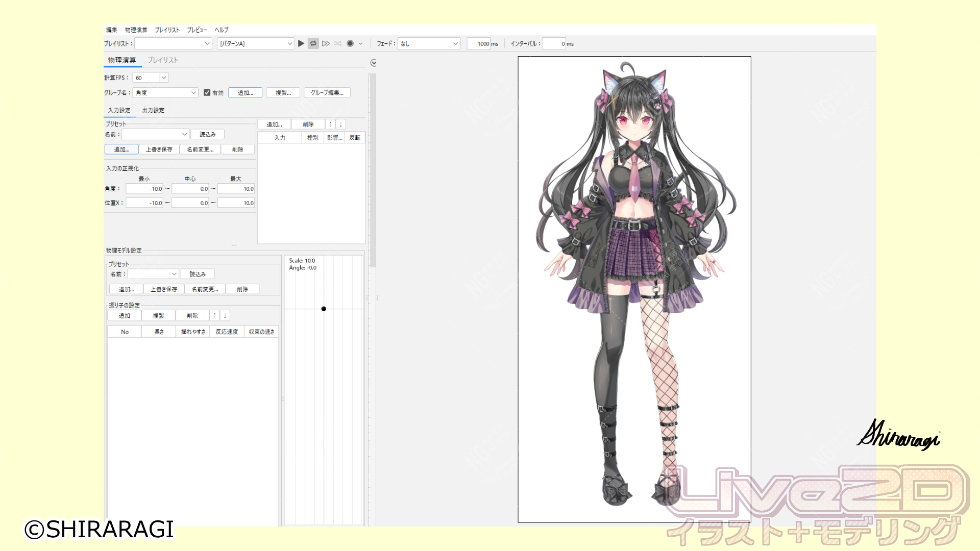Click the input preset 上書き保存 button
The height and width of the screenshot is (551, 980).
pos(159,149)
